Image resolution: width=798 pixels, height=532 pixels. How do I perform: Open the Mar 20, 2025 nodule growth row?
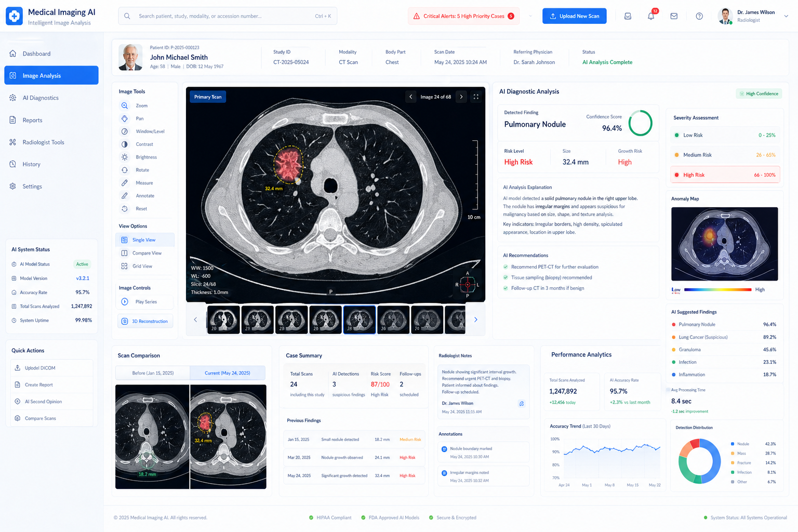(x=354, y=458)
